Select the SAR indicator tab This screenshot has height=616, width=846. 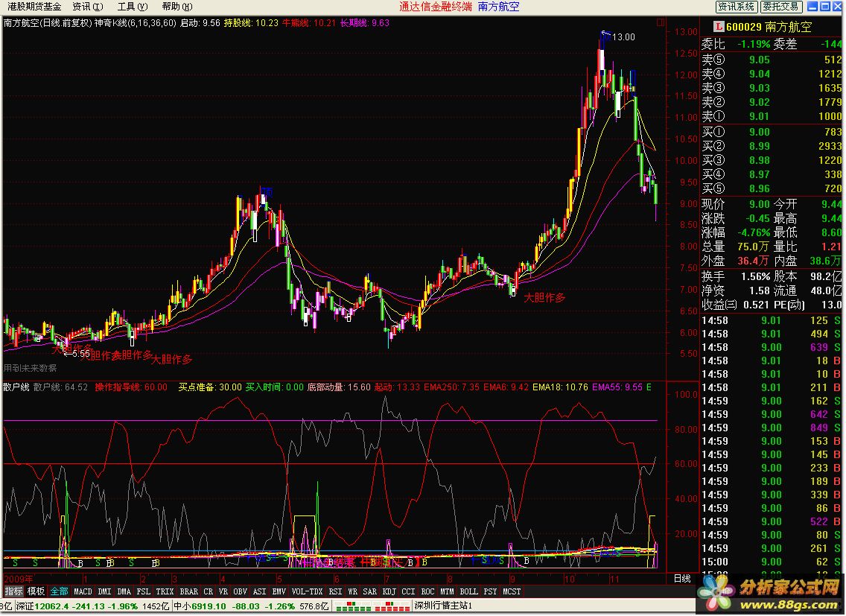point(369,591)
